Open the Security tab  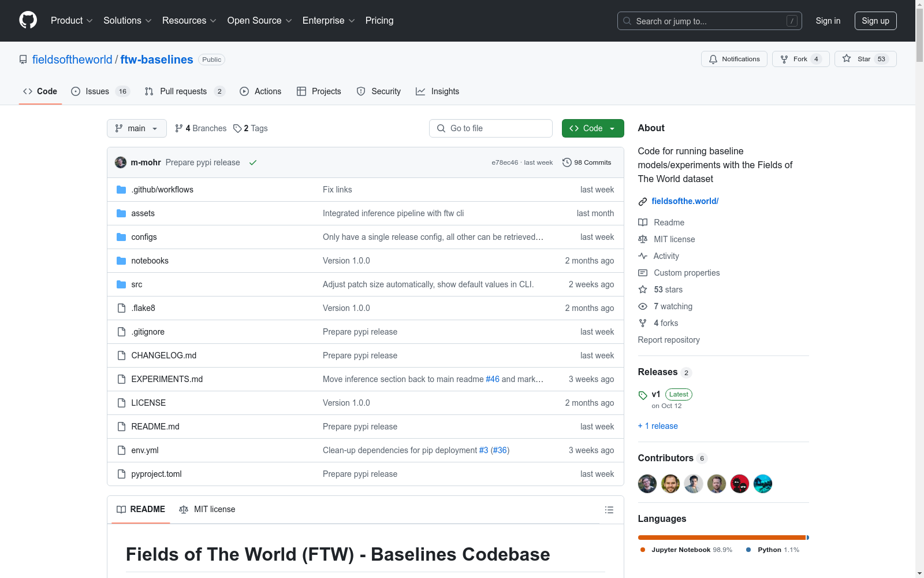click(379, 91)
